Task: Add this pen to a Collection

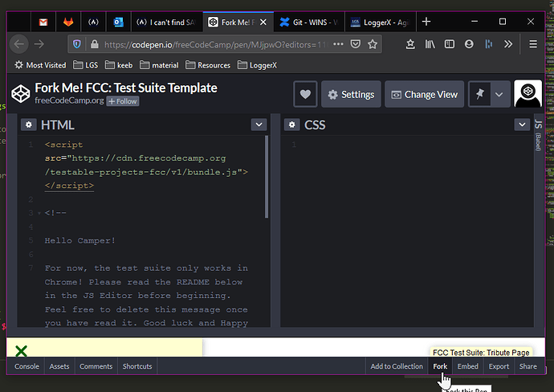Action: coord(397,366)
